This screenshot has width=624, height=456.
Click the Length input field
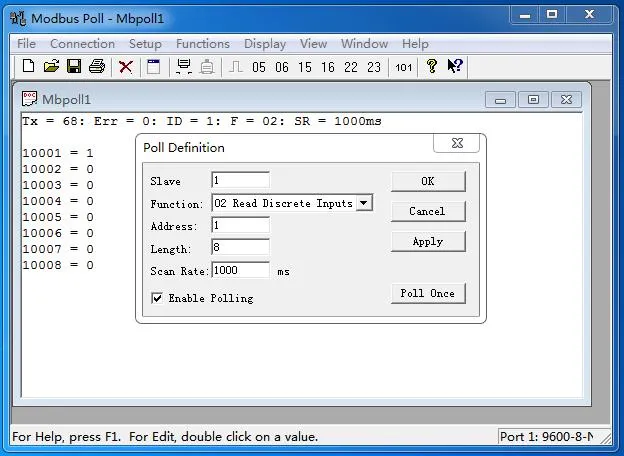pos(240,247)
